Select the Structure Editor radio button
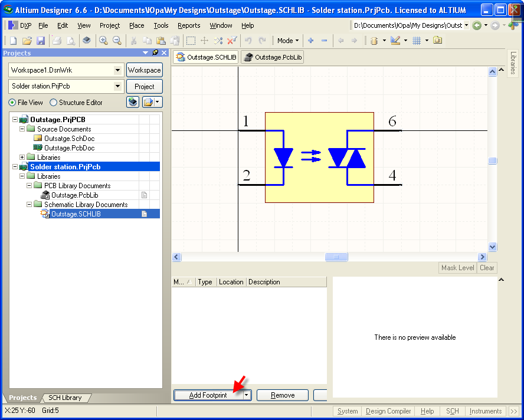The image size is (524, 420). point(54,103)
